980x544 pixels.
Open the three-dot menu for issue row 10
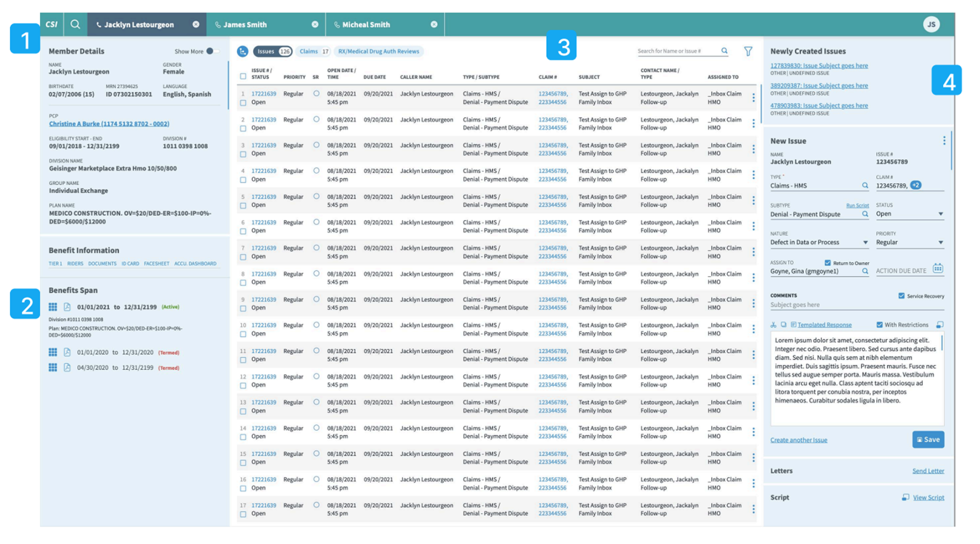(x=753, y=329)
